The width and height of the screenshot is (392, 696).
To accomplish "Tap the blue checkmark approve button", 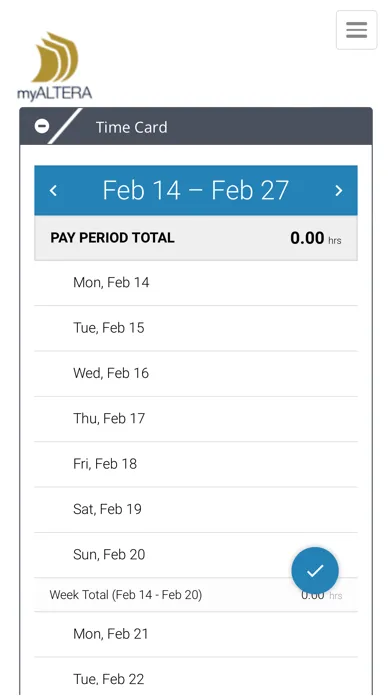I will 315,570.
